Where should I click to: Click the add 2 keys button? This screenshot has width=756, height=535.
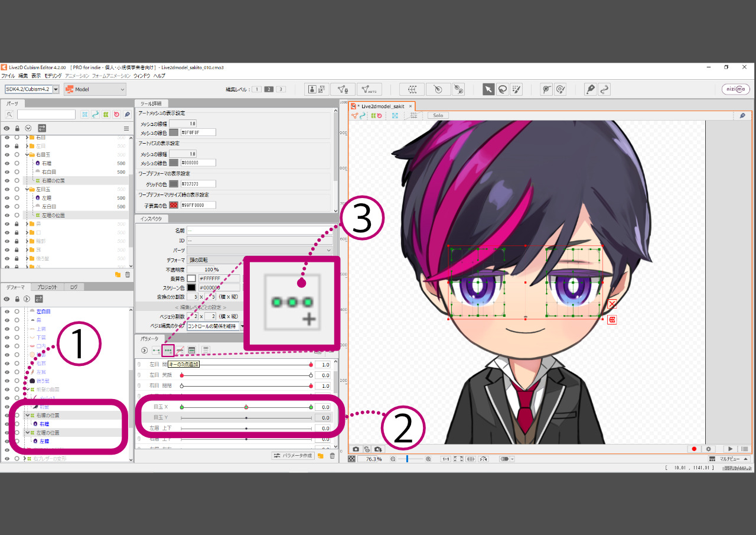pyautogui.click(x=157, y=351)
